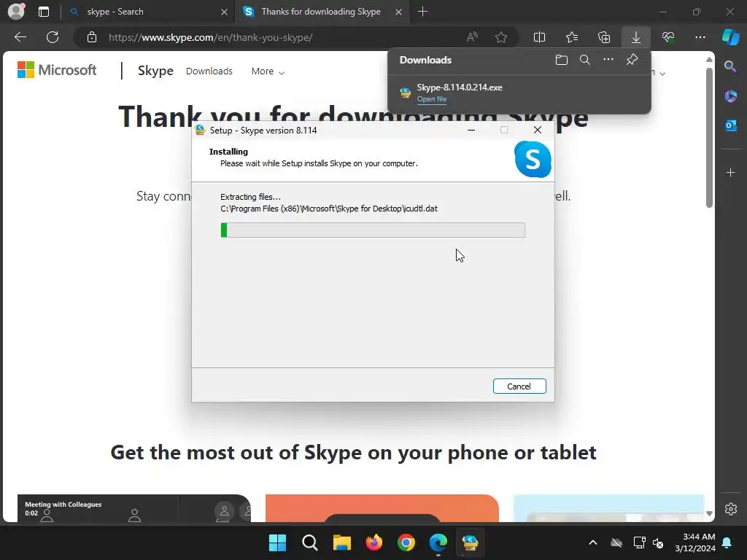Viewport: 747px width, 560px height.
Task: Open the Microsoft 365 sidebar icon
Action: [x=730, y=96]
